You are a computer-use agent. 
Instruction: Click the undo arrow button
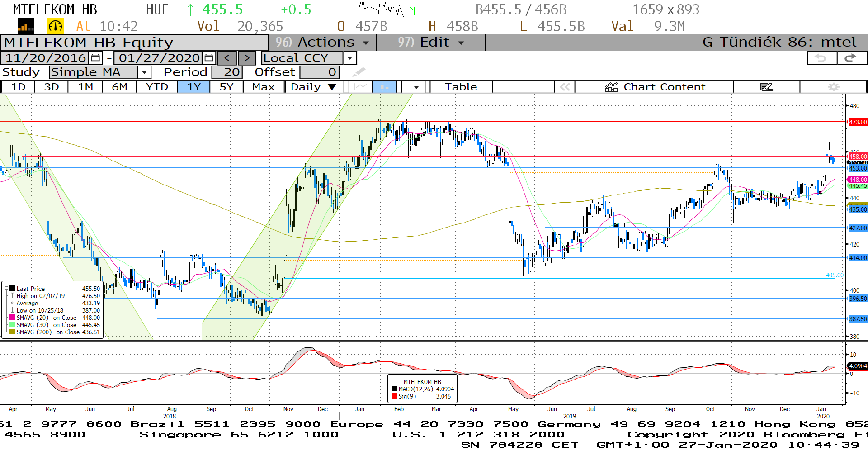(821, 58)
